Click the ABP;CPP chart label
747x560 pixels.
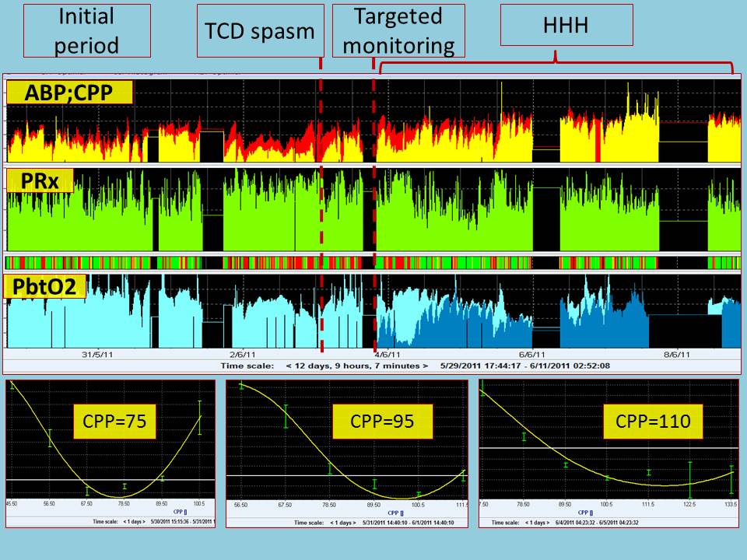pyautogui.click(x=70, y=93)
